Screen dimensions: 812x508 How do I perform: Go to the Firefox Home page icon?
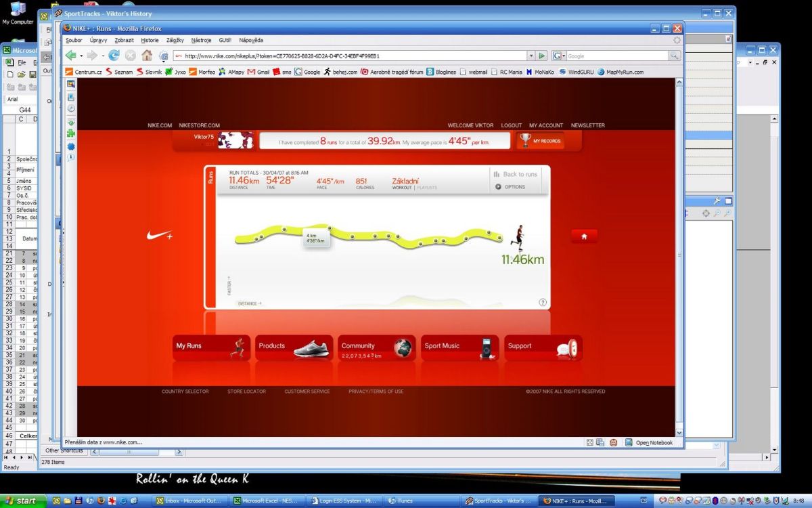pyautogui.click(x=147, y=56)
